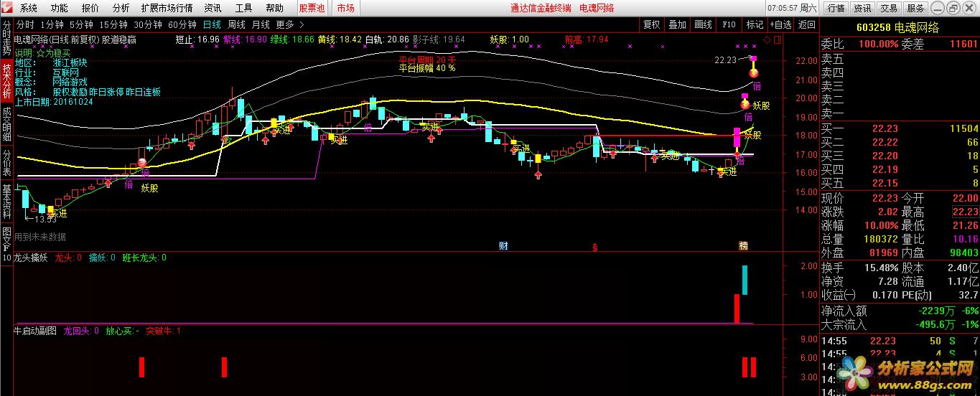Click the 买一 price 22.23
The image size is (980, 396).
pyautogui.click(x=885, y=128)
